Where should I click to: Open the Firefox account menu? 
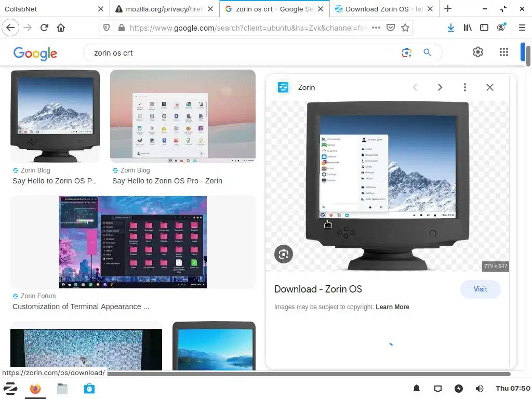pos(501,28)
